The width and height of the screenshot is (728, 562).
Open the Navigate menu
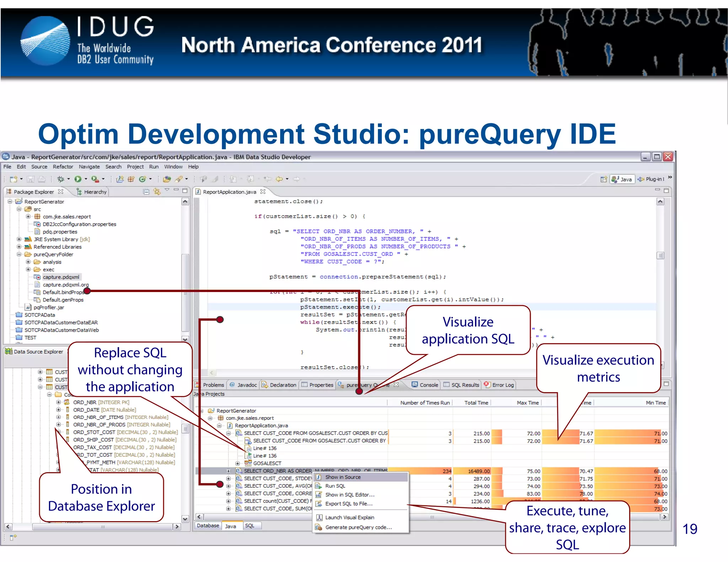pos(89,167)
